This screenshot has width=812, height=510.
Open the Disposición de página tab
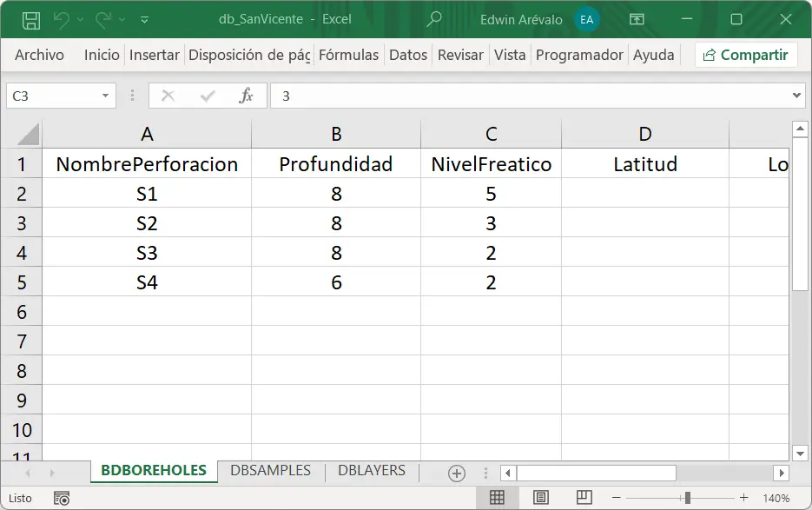[249, 55]
